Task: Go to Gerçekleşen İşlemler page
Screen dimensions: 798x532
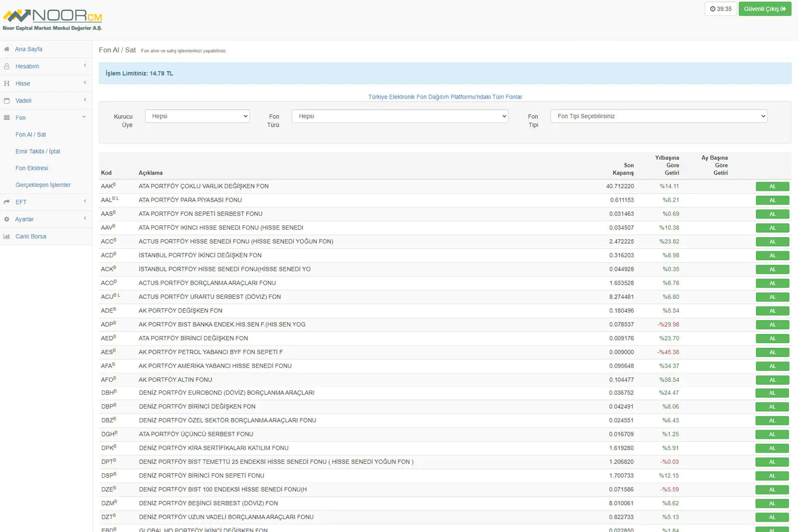Action: pyautogui.click(x=43, y=185)
